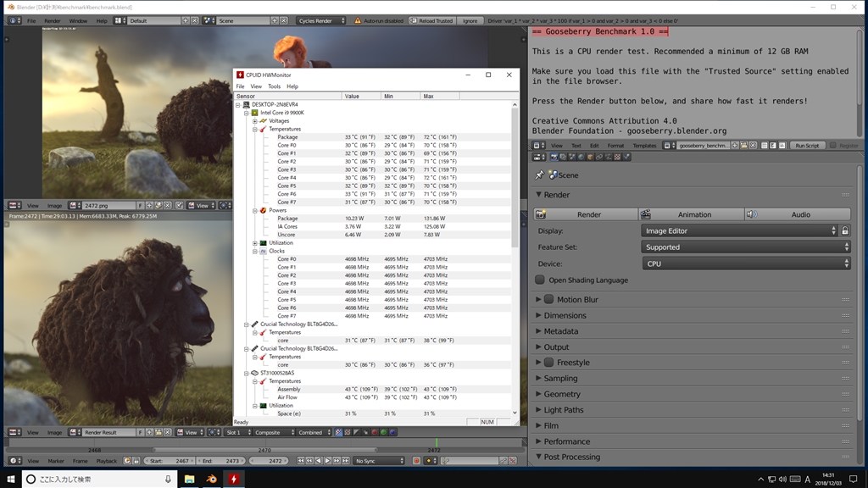868x488 pixels.
Task: Click the lock icon beside Display dropdown
Action: click(845, 230)
